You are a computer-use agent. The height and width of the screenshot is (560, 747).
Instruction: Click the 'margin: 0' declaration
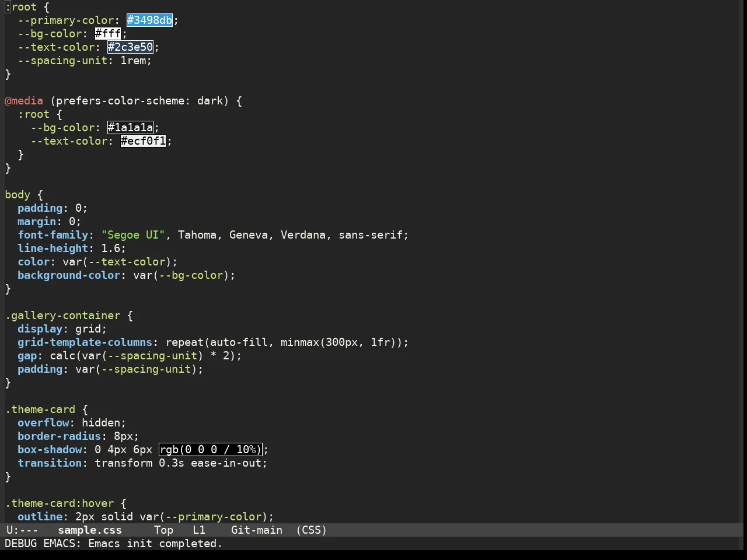click(x=50, y=222)
